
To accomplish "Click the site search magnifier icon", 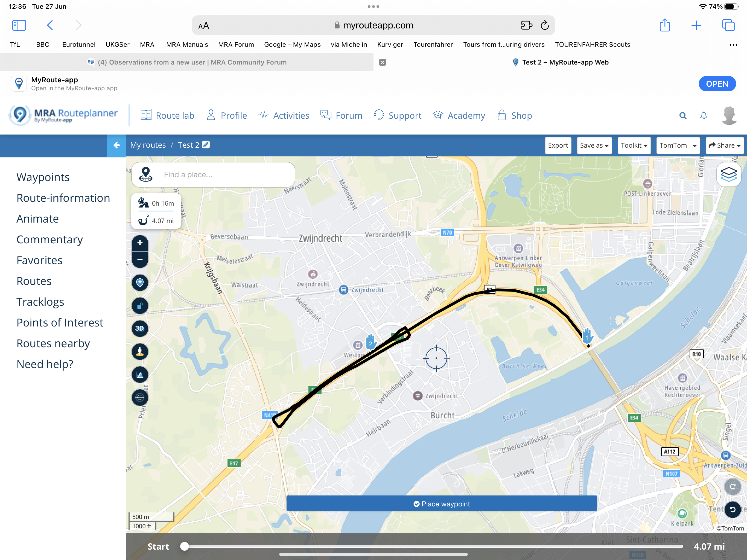I will click(x=683, y=116).
